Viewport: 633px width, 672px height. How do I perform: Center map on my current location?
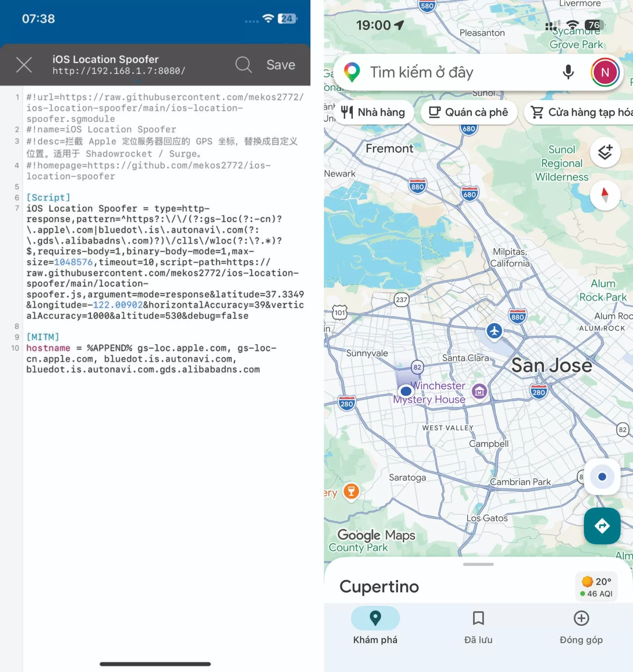point(602,477)
